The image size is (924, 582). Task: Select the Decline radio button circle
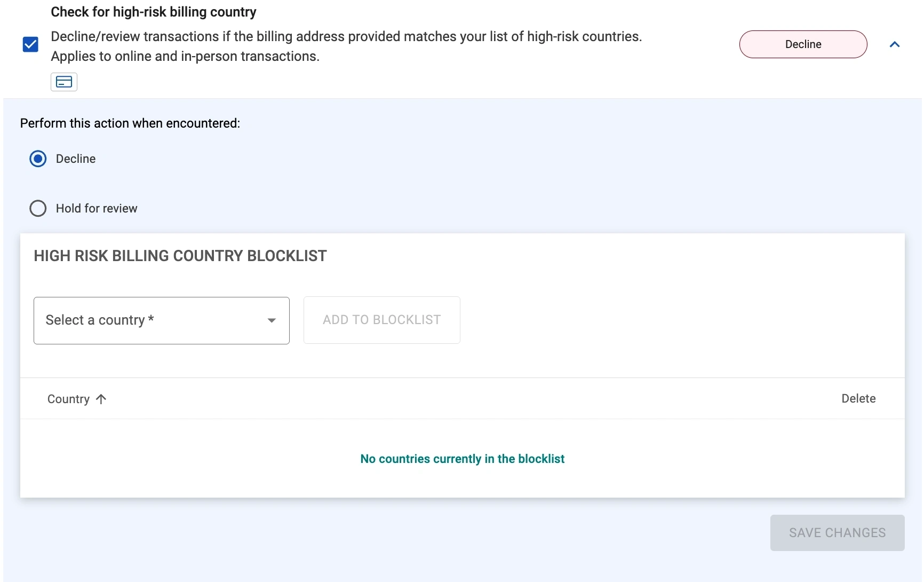tap(38, 159)
